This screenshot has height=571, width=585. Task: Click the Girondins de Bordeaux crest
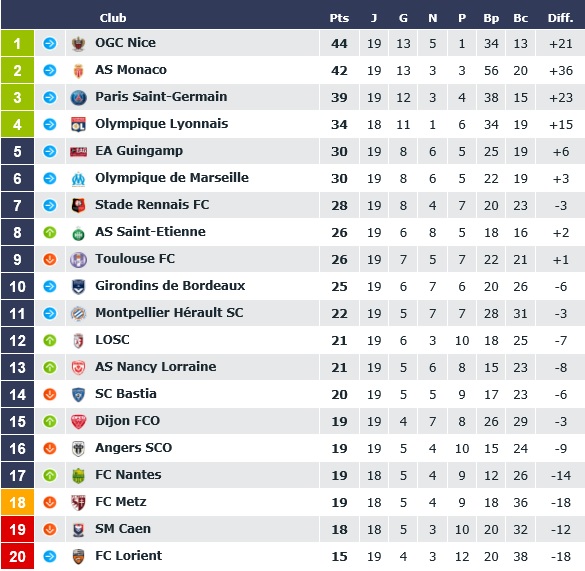[78, 287]
